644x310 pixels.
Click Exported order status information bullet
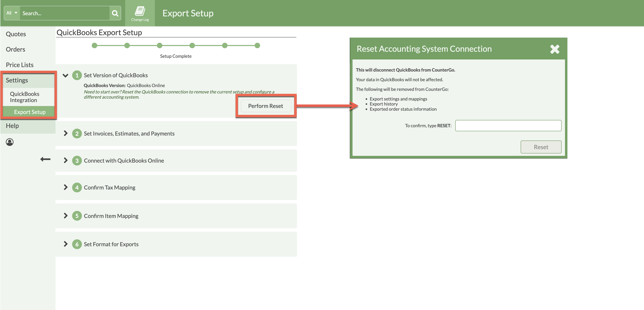coord(403,109)
